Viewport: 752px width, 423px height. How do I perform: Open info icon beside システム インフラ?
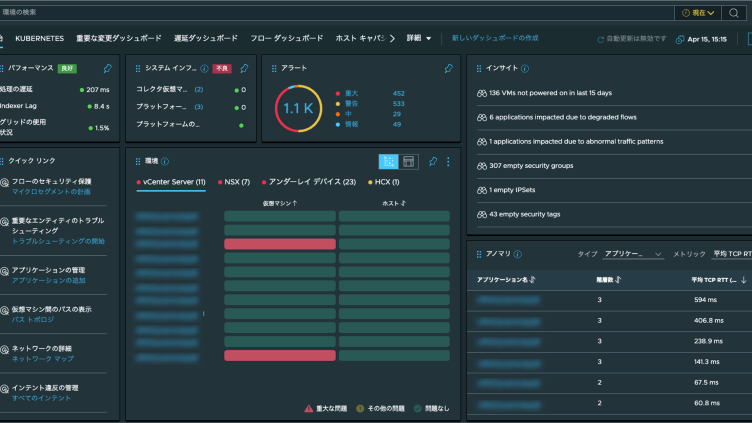(x=204, y=69)
